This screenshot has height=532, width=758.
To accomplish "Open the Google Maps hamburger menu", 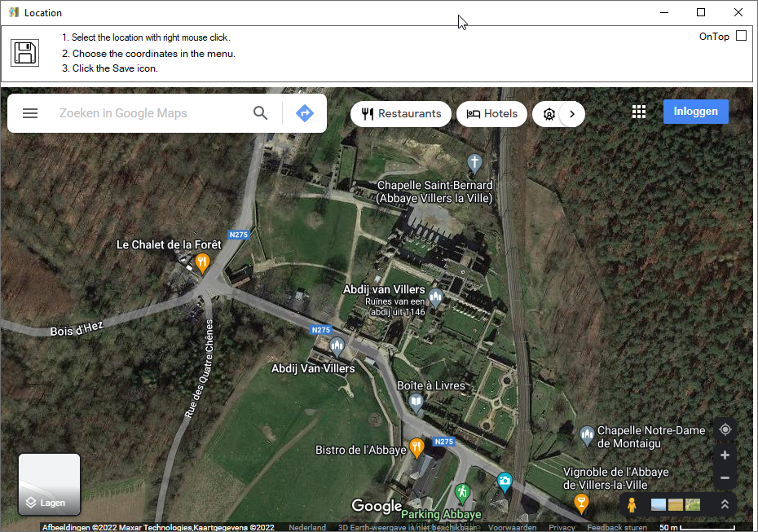I will (x=30, y=113).
